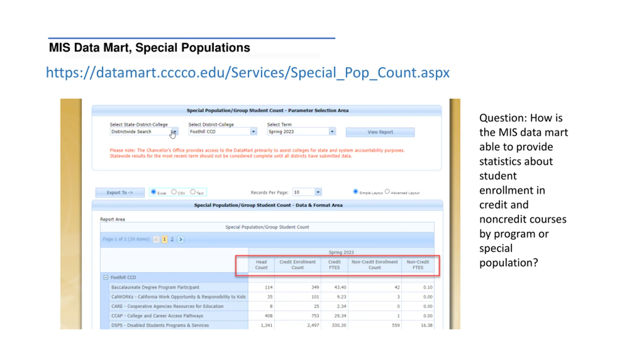Switch to Advanced Layout option

pyautogui.click(x=387, y=192)
